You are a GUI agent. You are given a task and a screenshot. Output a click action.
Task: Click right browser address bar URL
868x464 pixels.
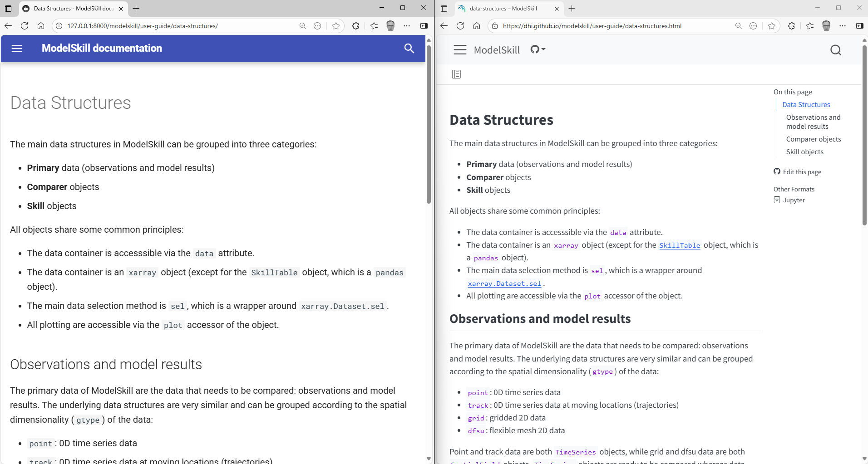592,26
